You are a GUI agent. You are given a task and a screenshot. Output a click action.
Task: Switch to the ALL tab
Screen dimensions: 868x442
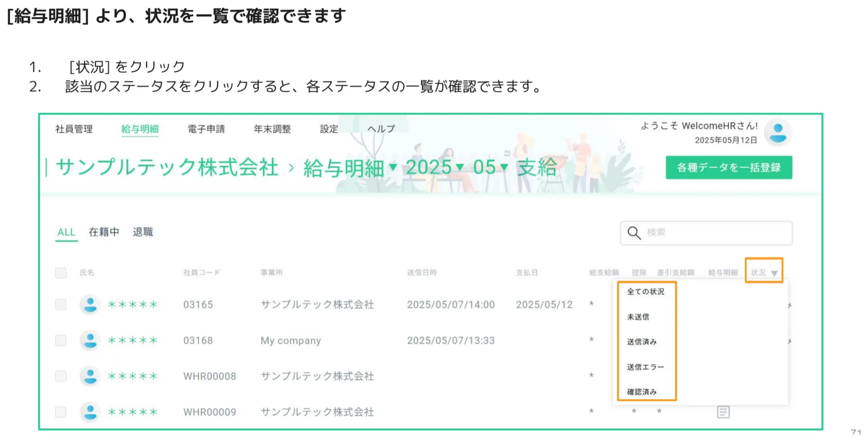click(x=66, y=233)
